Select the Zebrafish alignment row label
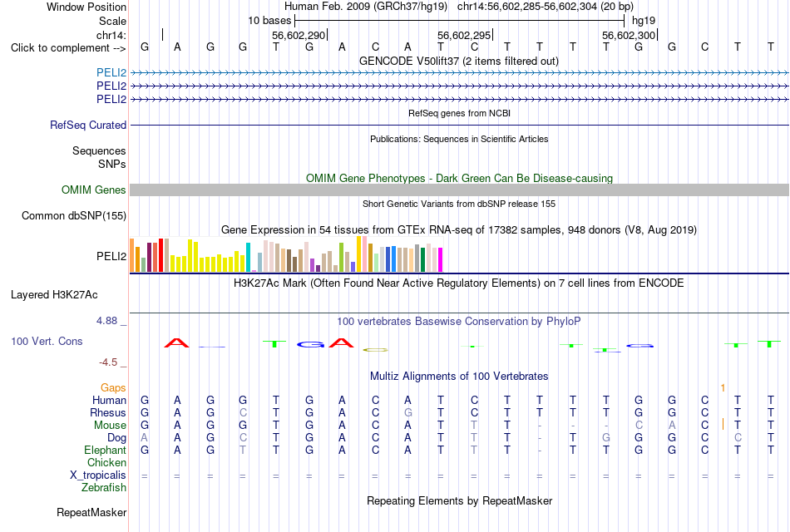Viewport: 790px width, 532px height. click(104, 488)
